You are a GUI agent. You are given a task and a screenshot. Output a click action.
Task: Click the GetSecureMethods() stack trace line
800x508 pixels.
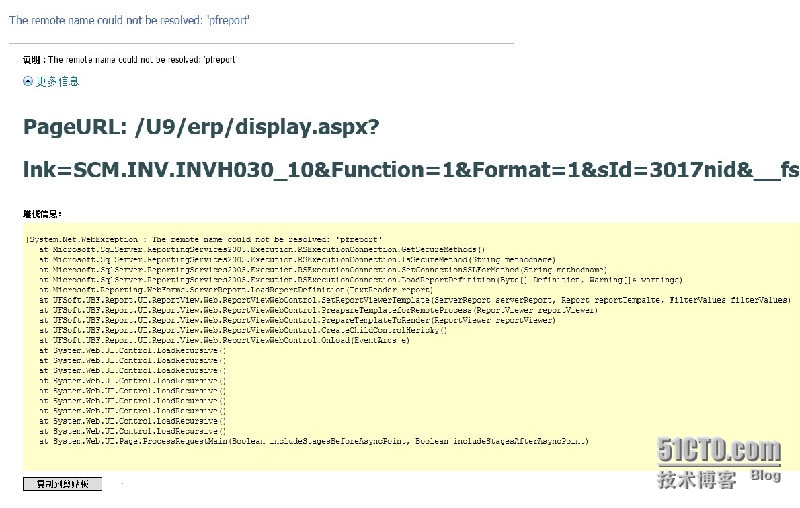click(x=262, y=249)
